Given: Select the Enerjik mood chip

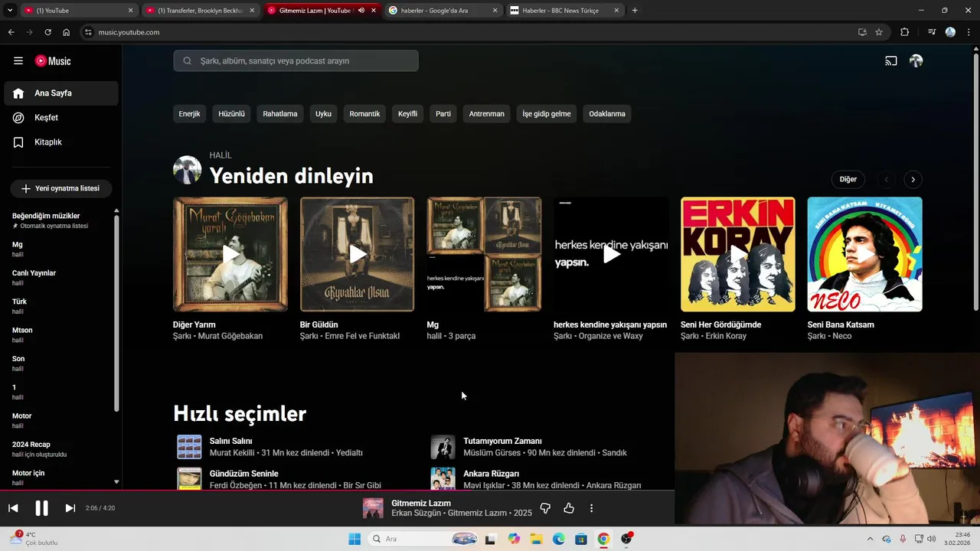Looking at the screenshot, I should 189,114.
